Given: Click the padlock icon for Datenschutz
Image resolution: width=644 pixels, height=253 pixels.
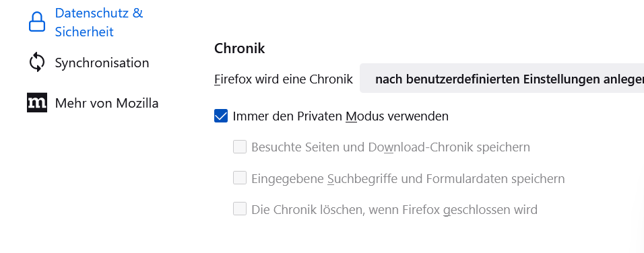Looking at the screenshot, I should point(37,22).
